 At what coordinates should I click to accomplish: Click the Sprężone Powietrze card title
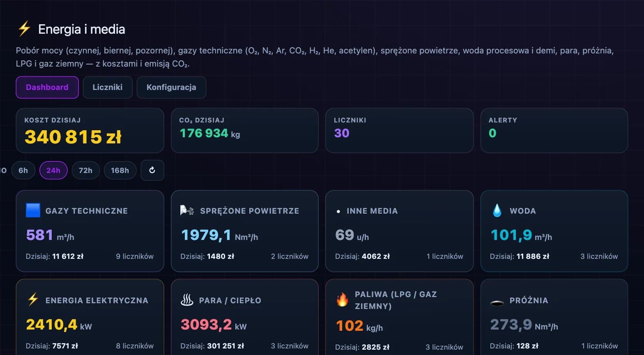(x=249, y=211)
